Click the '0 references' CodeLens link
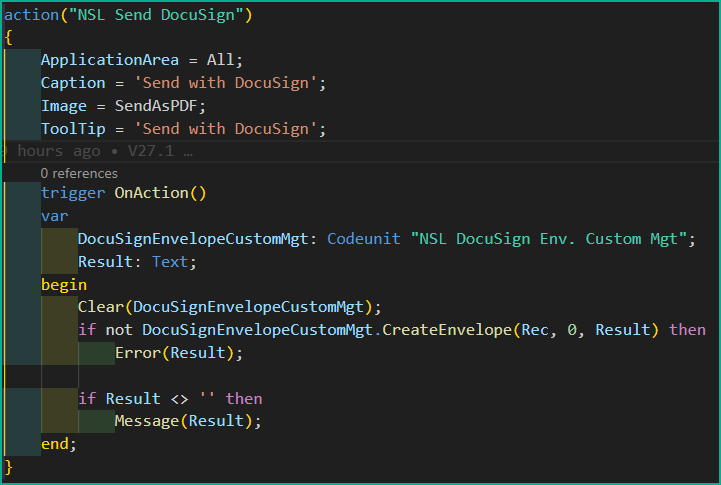721x485 pixels. (x=79, y=173)
